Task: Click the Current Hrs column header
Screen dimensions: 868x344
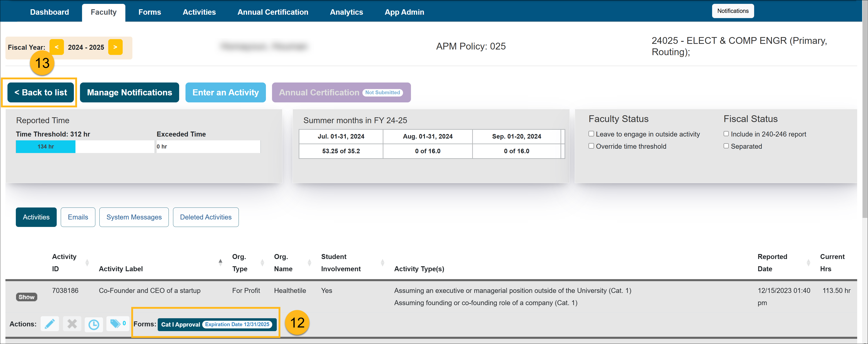Action: pos(832,263)
